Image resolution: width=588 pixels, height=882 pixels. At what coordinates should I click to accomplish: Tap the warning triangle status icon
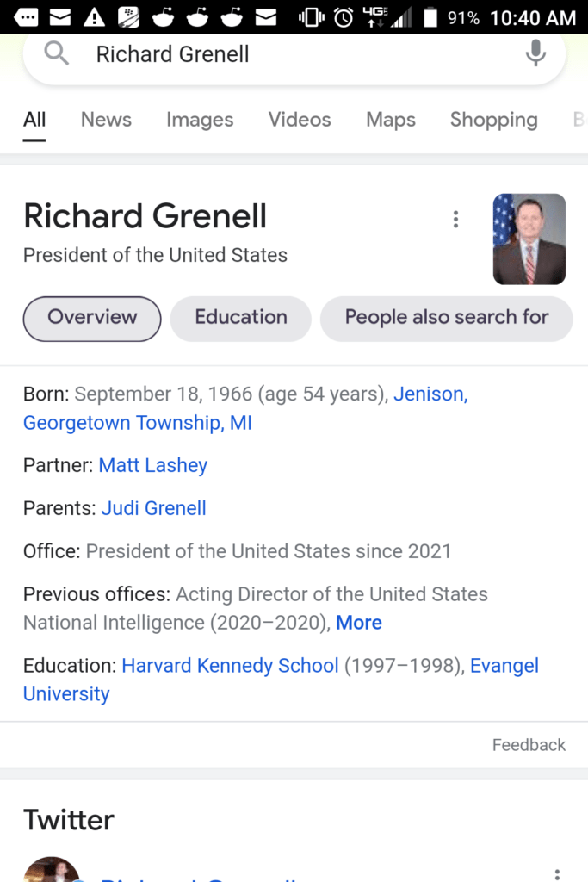(x=94, y=16)
